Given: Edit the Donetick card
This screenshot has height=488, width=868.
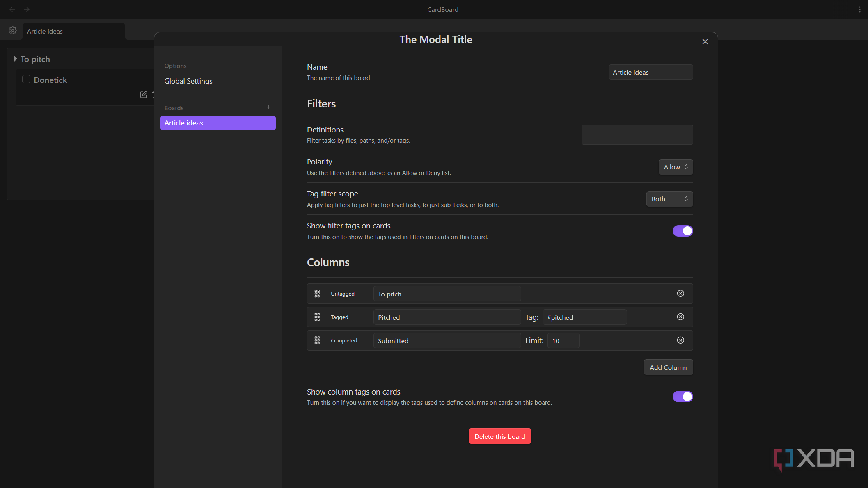Looking at the screenshot, I should tap(143, 95).
